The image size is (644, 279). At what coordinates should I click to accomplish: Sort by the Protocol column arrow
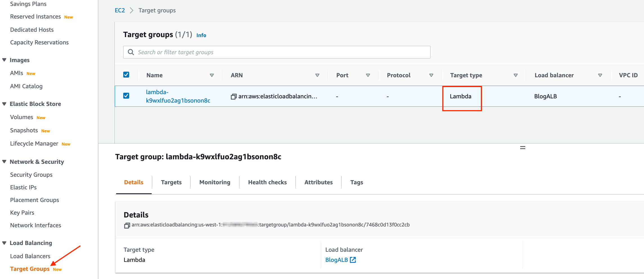tap(431, 75)
